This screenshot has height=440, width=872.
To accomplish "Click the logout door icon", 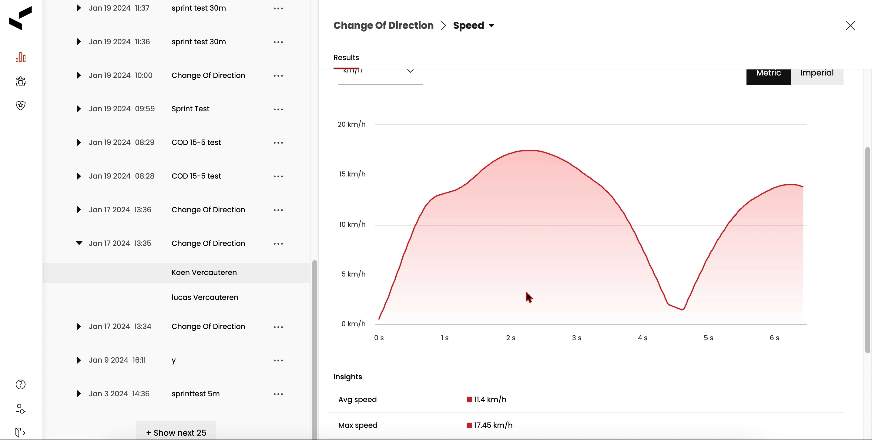I will point(21,432).
